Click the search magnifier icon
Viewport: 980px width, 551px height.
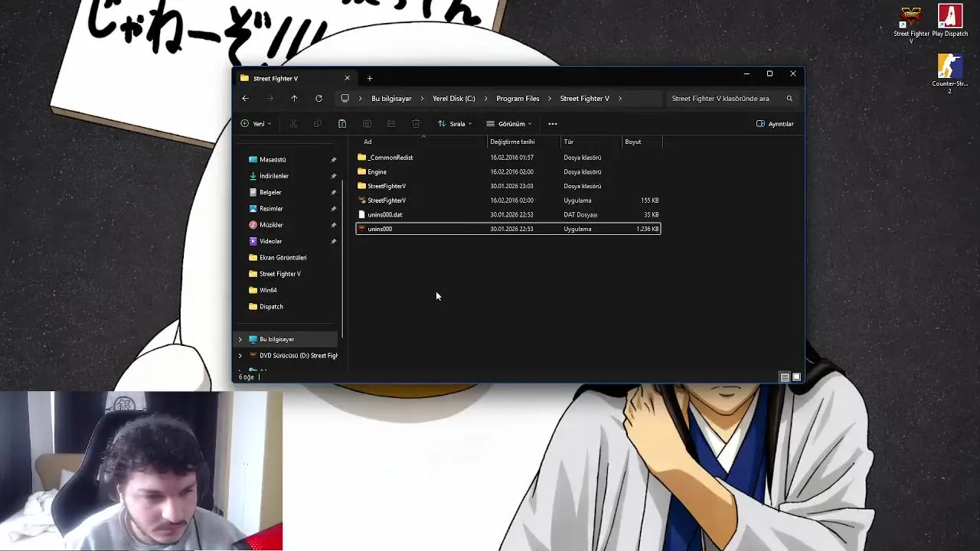789,99
